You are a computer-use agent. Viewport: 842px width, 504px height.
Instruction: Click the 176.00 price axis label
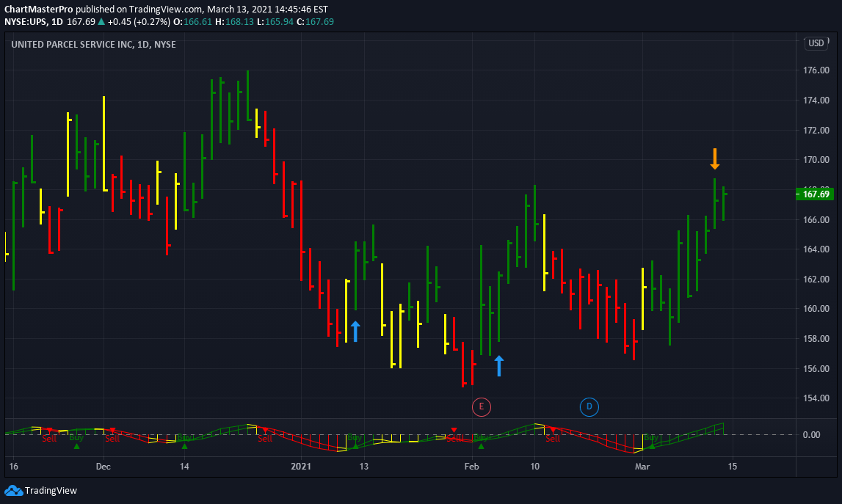(816, 70)
